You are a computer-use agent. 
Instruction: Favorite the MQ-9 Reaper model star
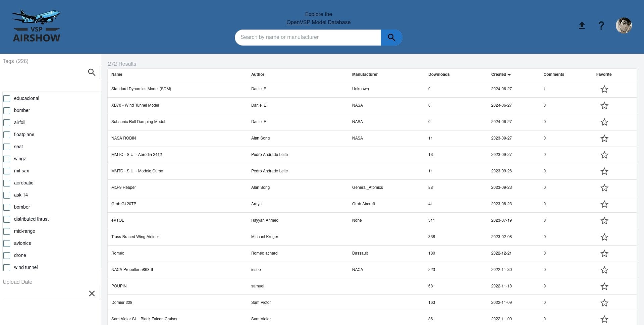[604, 188]
